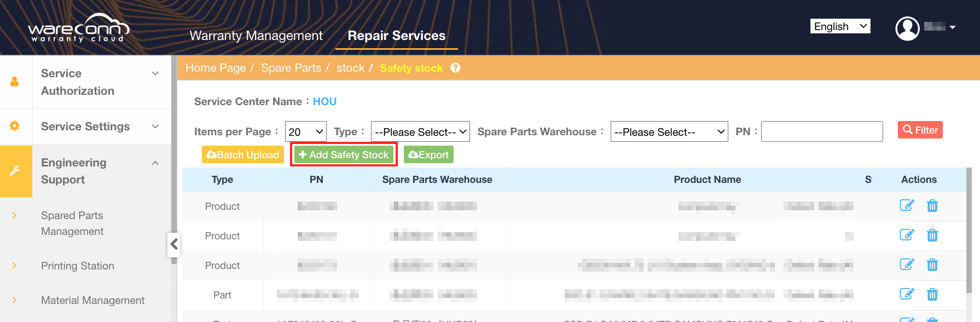This screenshot has height=322, width=980.
Task: Click trash icon in the Part row
Action: [932, 294]
